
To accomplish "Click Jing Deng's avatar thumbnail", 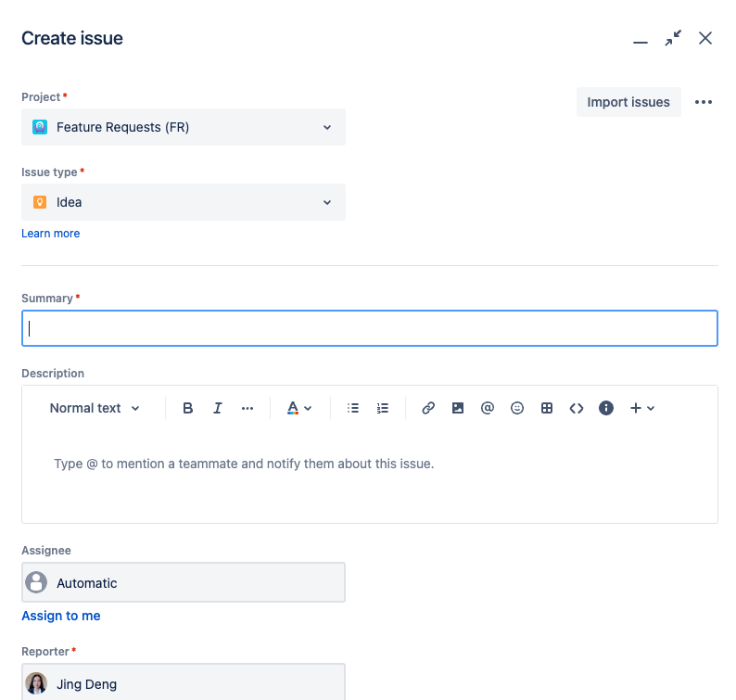I will click(x=36, y=683).
